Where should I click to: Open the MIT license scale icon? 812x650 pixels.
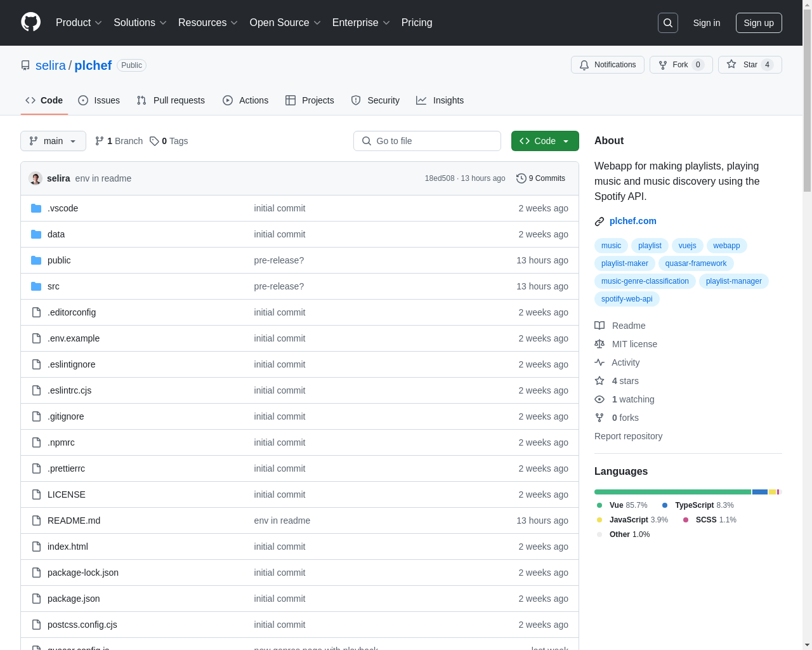pos(599,344)
